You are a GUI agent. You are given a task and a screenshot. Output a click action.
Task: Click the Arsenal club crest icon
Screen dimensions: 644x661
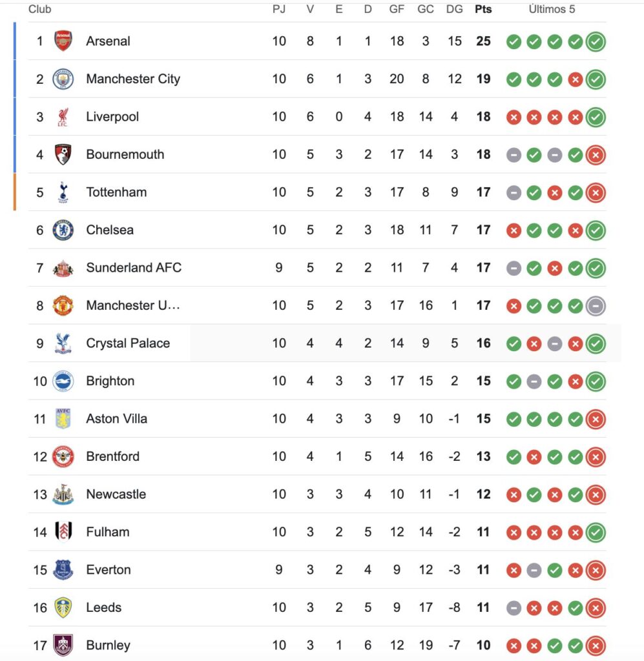coord(63,41)
